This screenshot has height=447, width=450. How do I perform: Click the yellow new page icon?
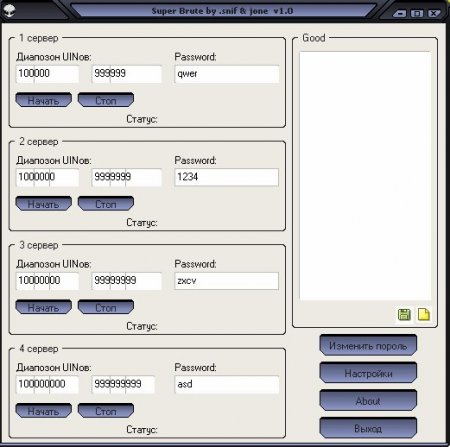pos(424,314)
